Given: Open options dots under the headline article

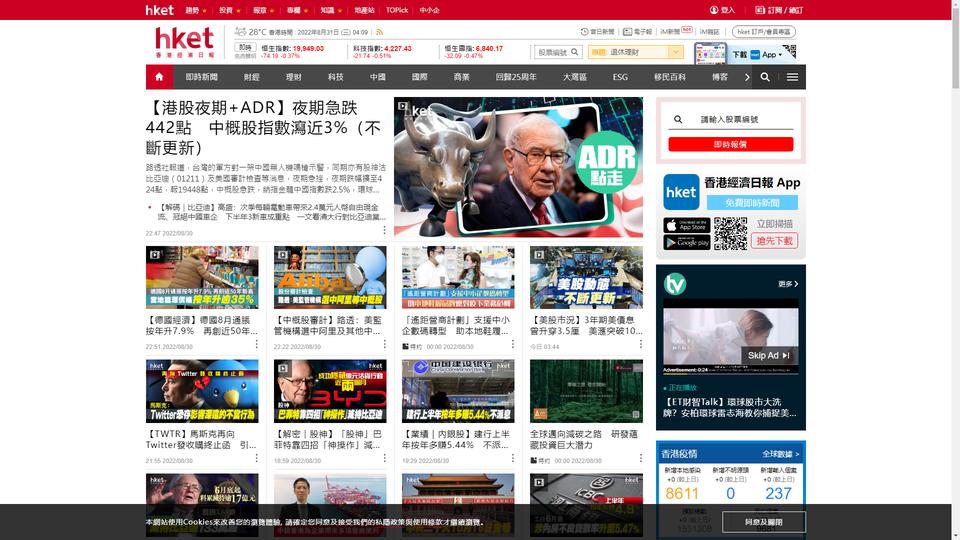Looking at the screenshot, I should coord(384,230).
